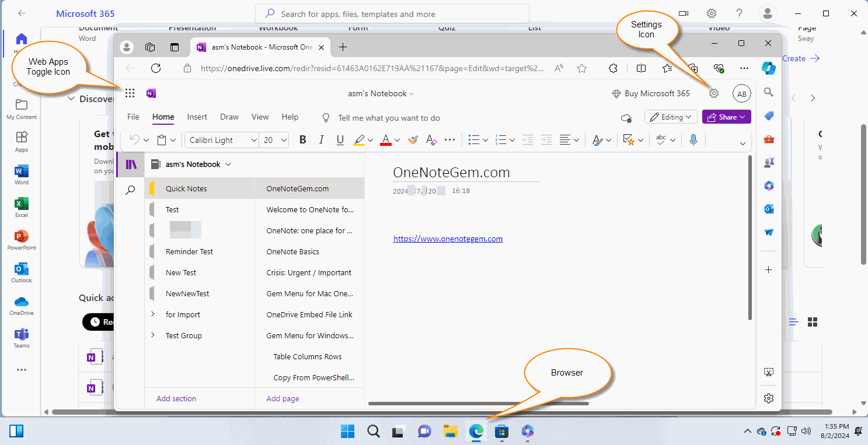868x445 pixels.
Task: Open more font options ellipsis
Action: (x=450, y=140)
